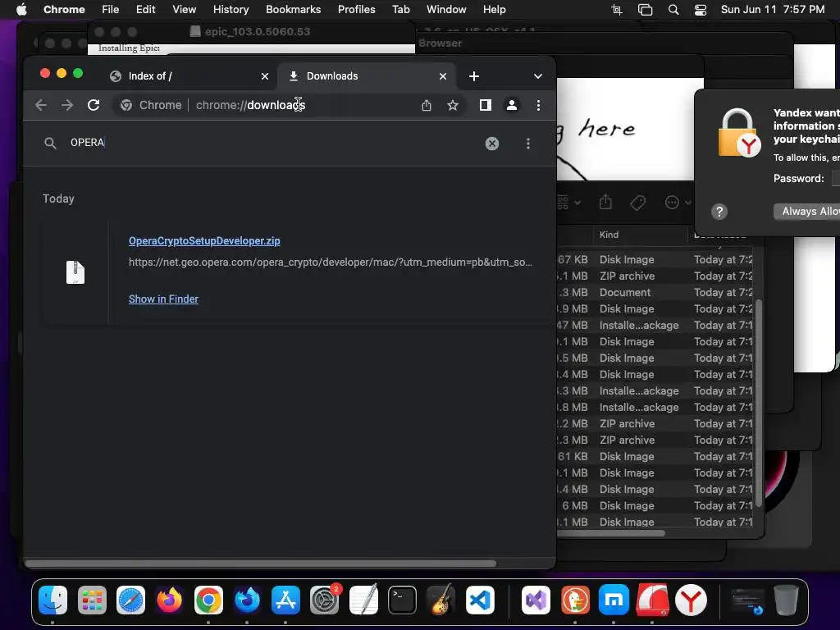This screenshot has height=630, width=840.
Task: Close the Downloads tab
Action: click(x=443, y=76)
